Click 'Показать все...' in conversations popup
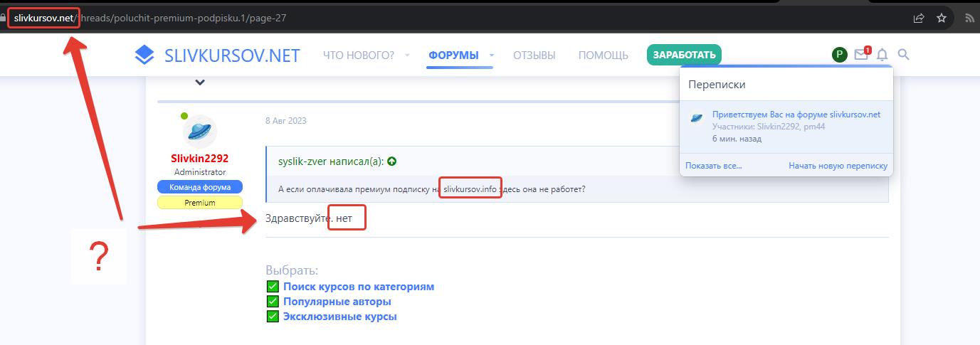The height and width of the screenshot is (345, 980). click(x=713, y=166)
